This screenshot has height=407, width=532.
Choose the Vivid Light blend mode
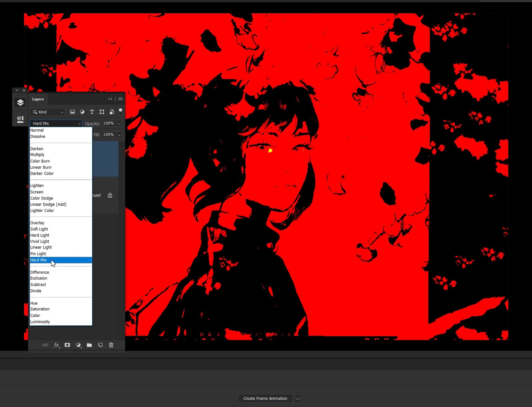(x=61, y=242)
